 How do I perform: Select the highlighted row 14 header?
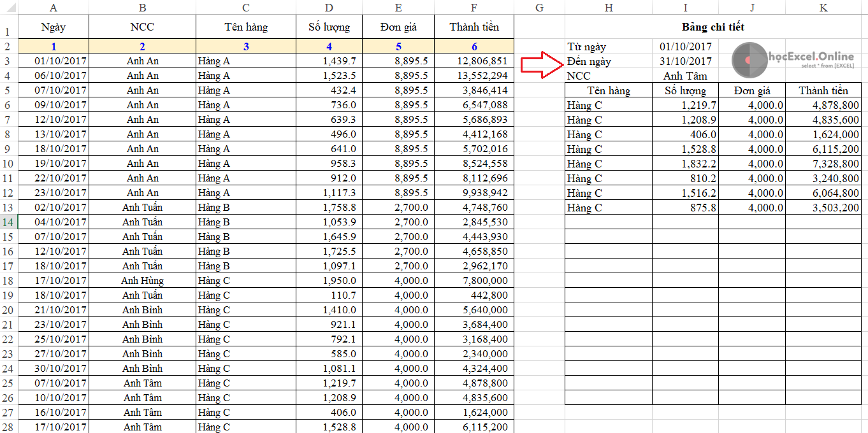click(x=9, y=222)
